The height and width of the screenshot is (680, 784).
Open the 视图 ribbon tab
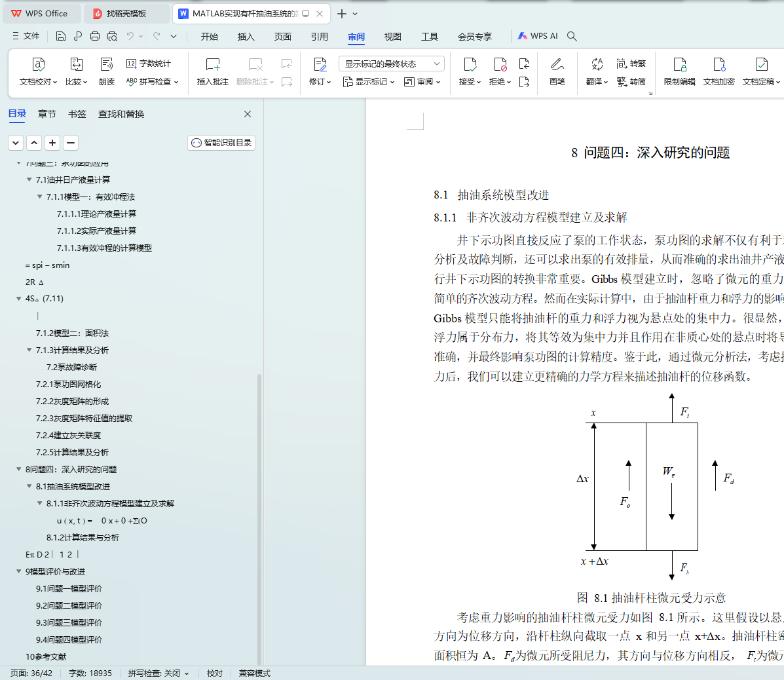pyautogui.click(x=392, y=37)
